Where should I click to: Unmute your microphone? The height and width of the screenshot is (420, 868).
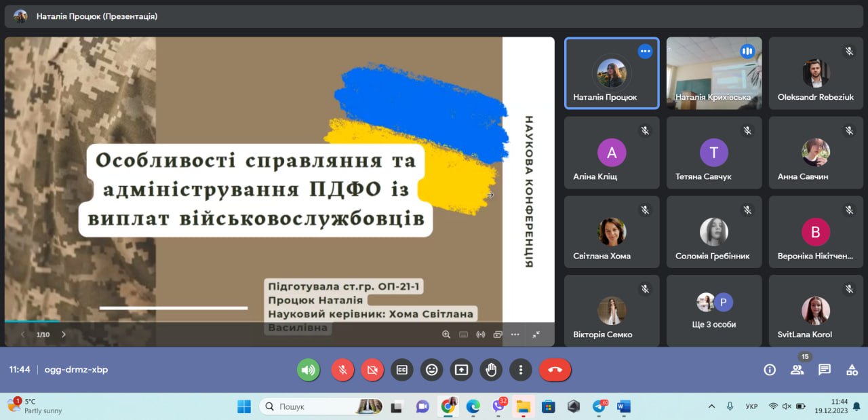coord(342,370)
